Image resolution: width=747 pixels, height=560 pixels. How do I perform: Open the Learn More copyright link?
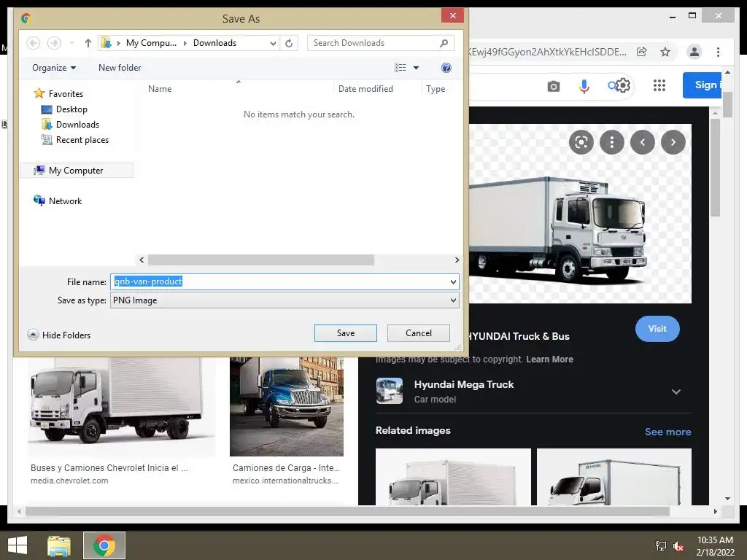tap(549, 359)
